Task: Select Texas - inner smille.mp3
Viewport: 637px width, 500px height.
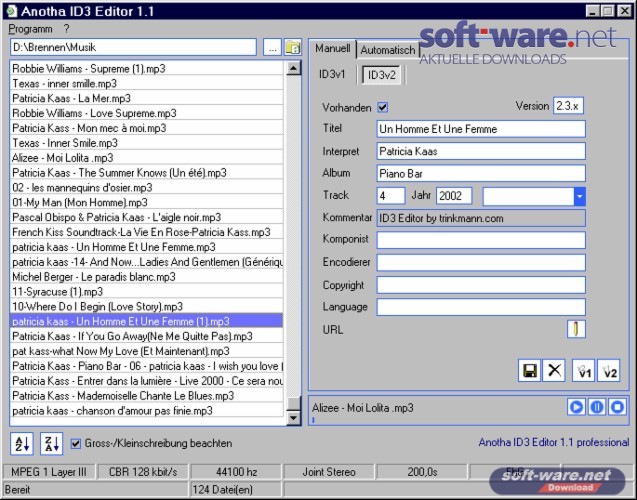Action: click(147, 84)
